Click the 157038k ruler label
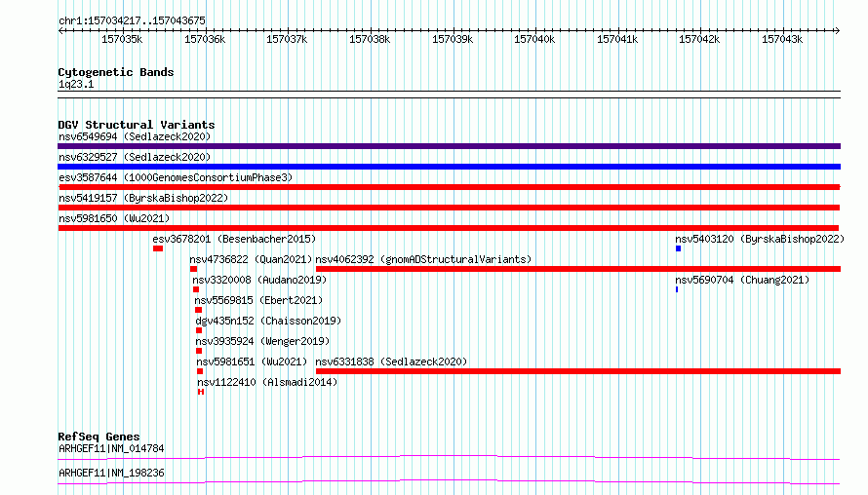Viewport: 868px width, 495px height. (370, 40)
